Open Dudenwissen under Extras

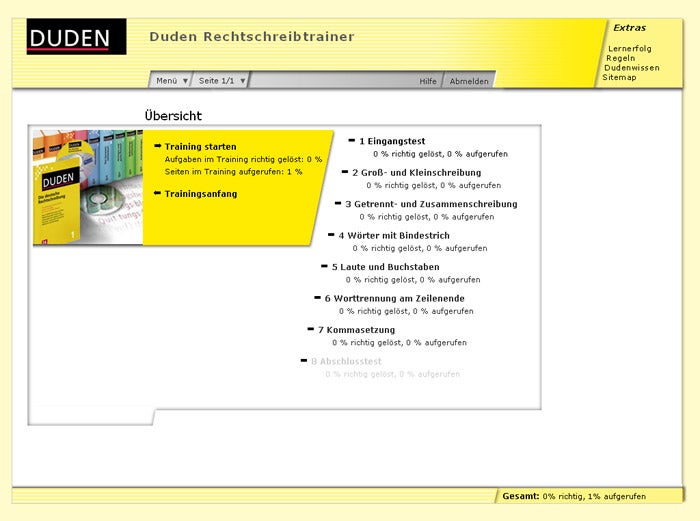click(631, 68)
